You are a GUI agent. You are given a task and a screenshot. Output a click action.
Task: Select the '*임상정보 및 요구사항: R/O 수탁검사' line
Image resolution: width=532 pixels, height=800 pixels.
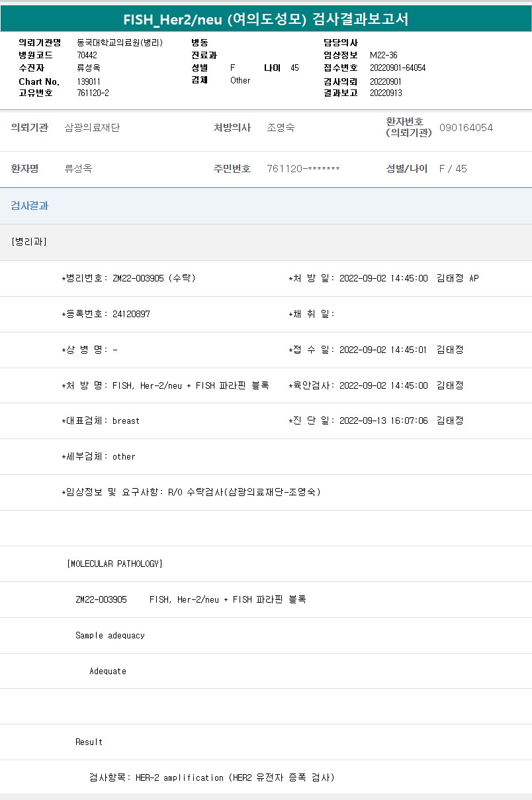click(x=191, y=492)
